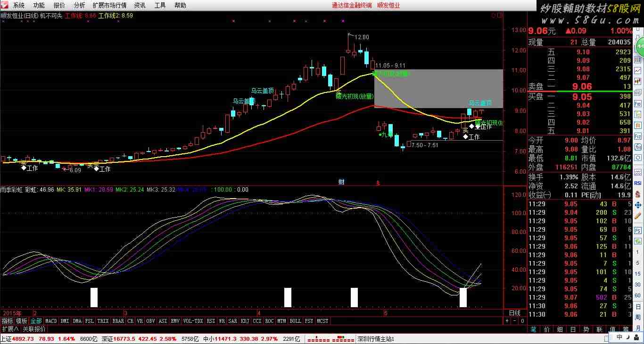The width and height of the screenshot is (644, 344).
Task: Open the 分析 menu
Action: (80, 5)
